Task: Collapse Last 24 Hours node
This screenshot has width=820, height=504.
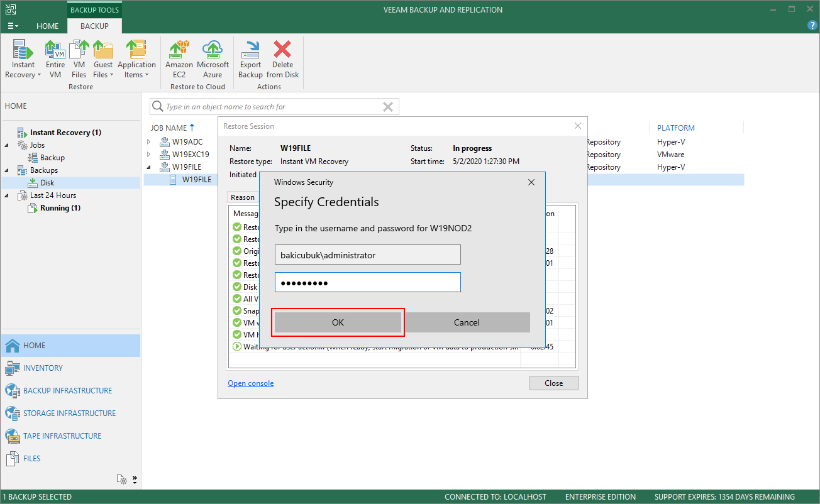Action: click(x=7, y=195)
